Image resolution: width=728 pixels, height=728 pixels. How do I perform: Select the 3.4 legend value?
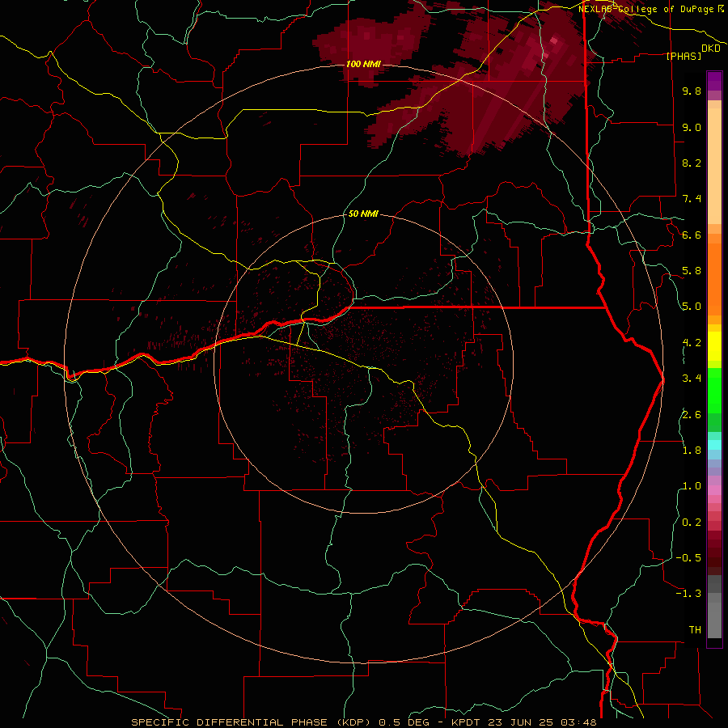coord(692,379)
